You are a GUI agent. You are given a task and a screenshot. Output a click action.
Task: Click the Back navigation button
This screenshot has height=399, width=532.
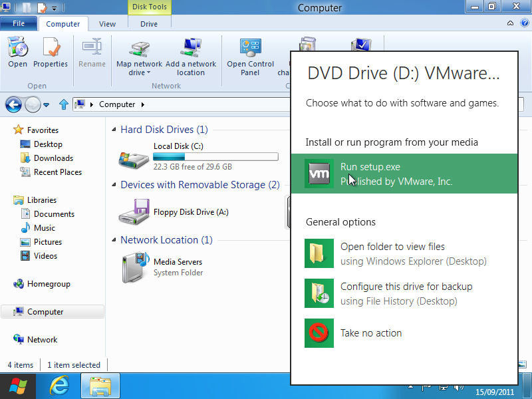pyautogui.click(x=13, y=104)
